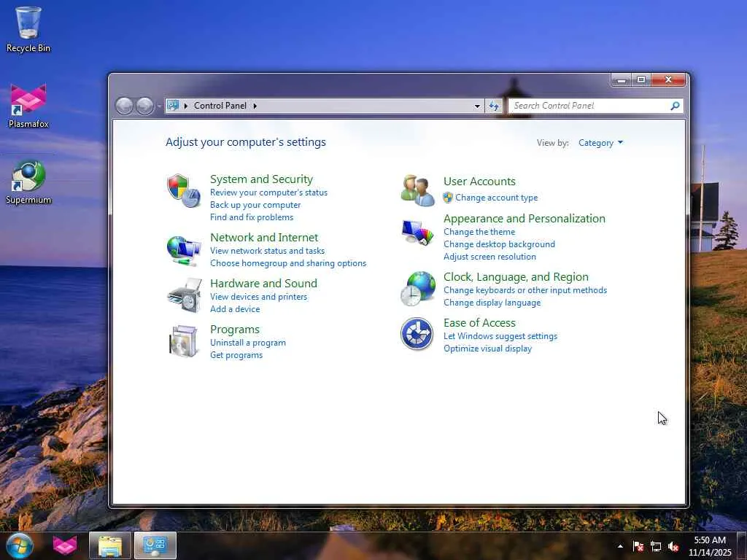747x560 pixels.
Task: Click the muted volume tray icon
Action: tap(673, 546)
